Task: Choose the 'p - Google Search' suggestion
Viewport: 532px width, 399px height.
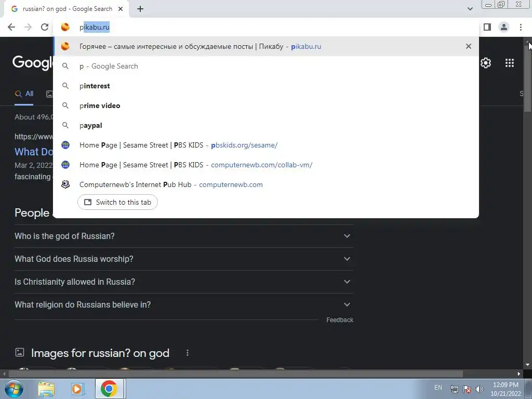Action: [266, 66]
